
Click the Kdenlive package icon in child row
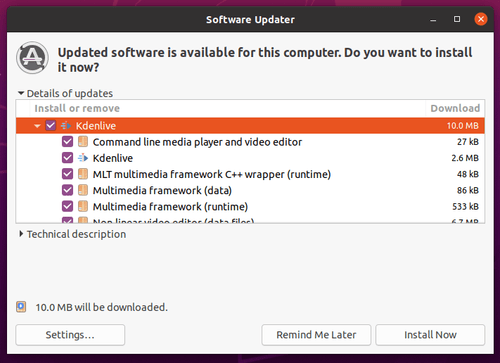pos(83,158)
